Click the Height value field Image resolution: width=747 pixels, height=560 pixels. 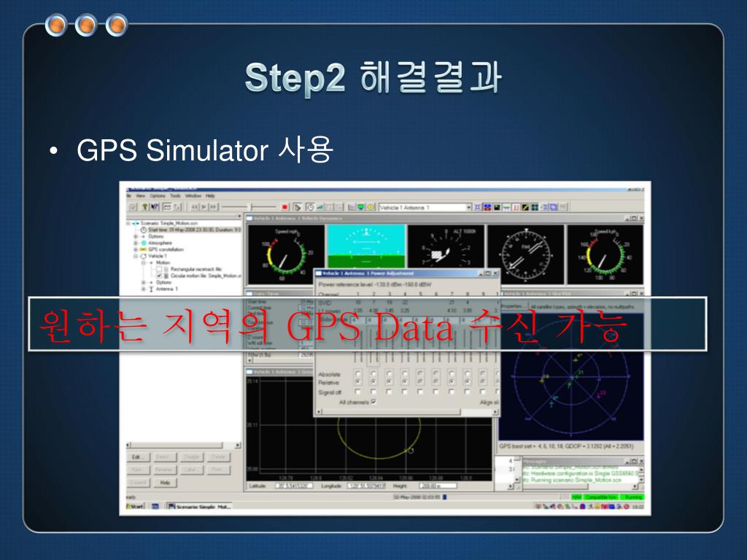[x=438, y=486]
